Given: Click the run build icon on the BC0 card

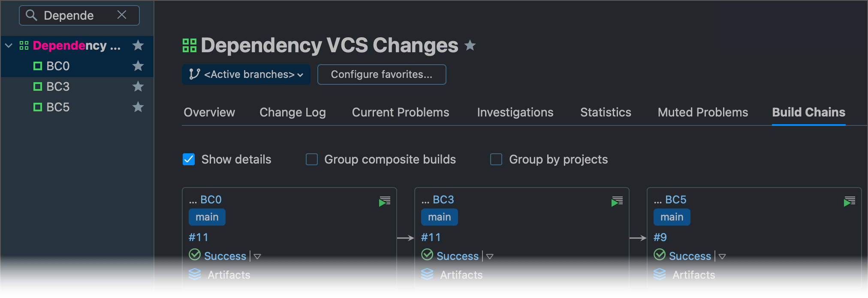Looking at the screenshot, I should tap(384, 200).
